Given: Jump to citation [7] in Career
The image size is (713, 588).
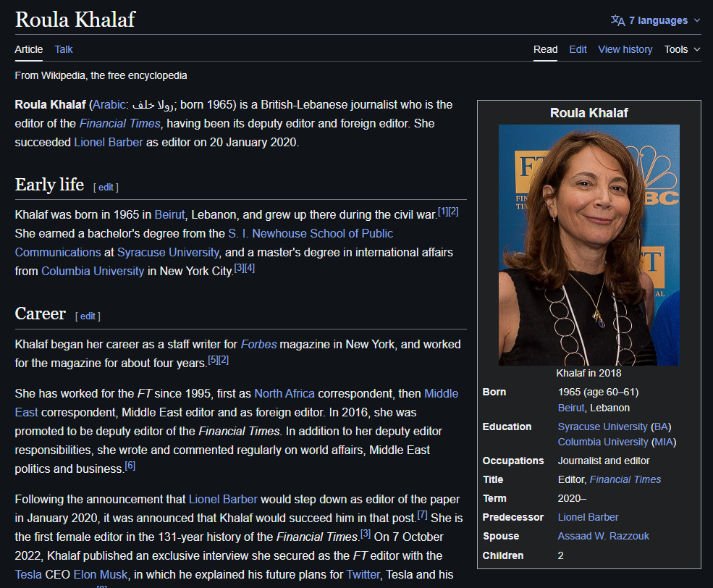Looking at the screenshot, I should [x=423, y=515].
